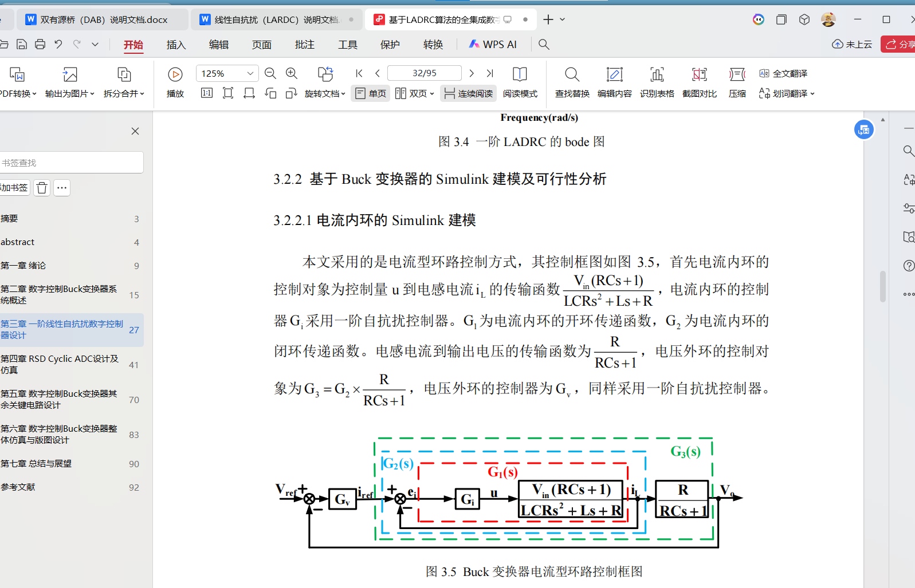
Task: Click the page number field showing 32/95
Action: tap(424, 73)
